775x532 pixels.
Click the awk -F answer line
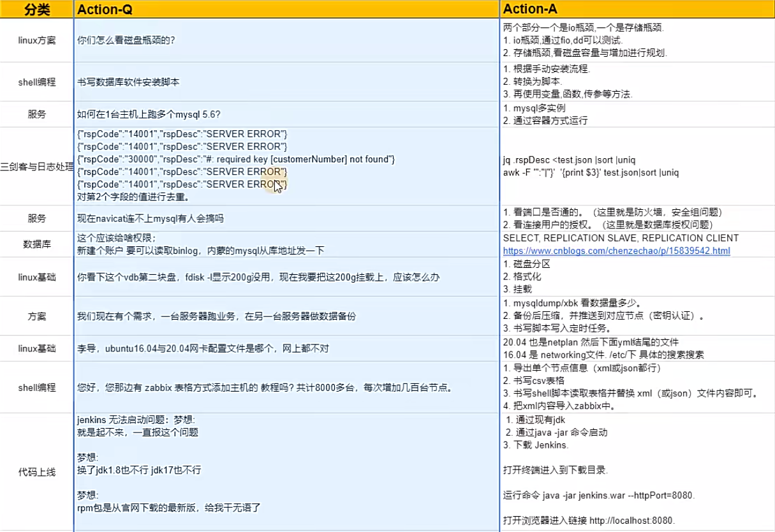591,172
